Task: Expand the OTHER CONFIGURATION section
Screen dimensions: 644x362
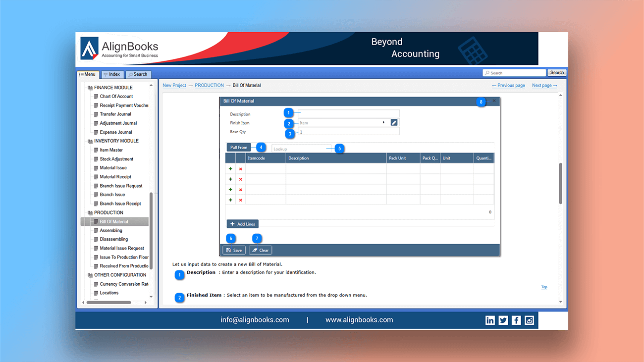Action: [x=90, y=275]
